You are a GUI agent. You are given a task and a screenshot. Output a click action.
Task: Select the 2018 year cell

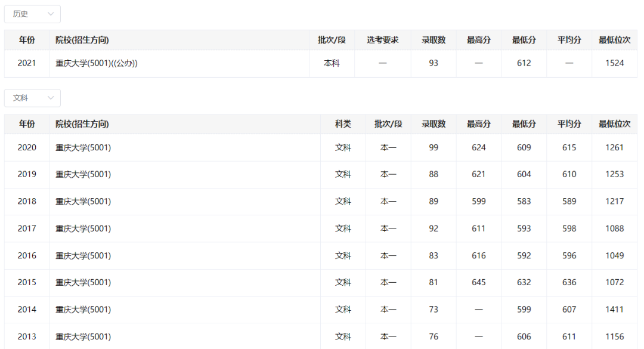pos(27,202)
